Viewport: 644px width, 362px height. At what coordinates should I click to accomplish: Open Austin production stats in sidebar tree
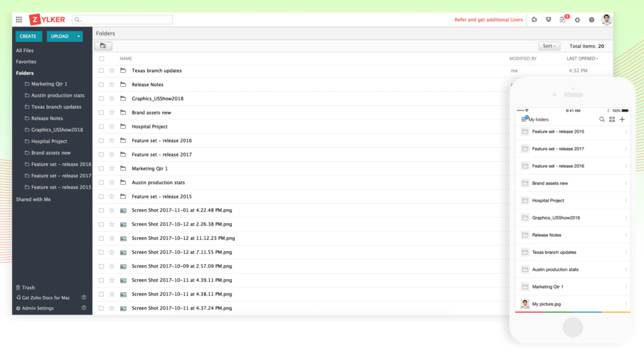click(54, 96)
